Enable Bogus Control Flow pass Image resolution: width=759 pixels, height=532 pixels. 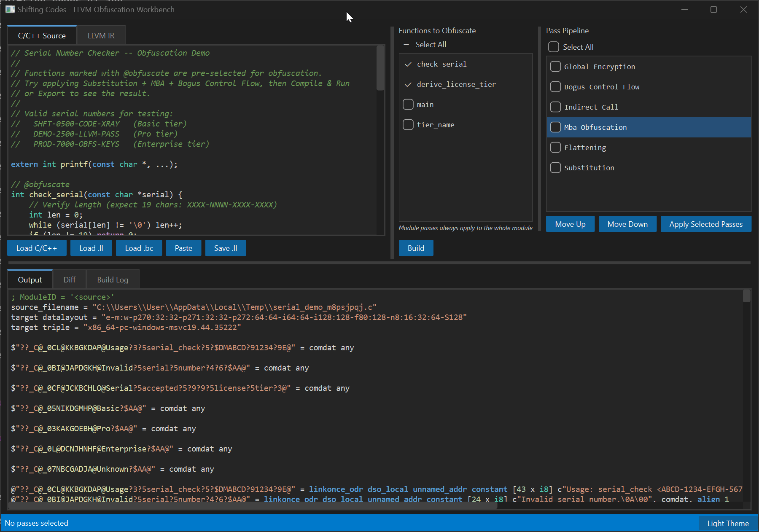pos(556,87)
